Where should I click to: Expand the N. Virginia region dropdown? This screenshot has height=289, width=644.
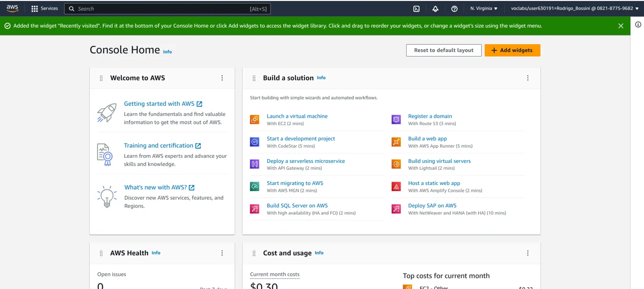[x=484, y=9]
